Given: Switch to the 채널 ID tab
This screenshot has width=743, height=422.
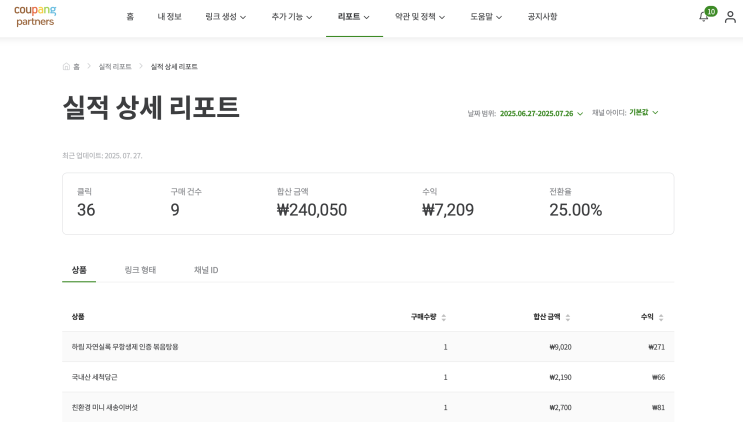Looking at the screenshot, I should point(206,270).
